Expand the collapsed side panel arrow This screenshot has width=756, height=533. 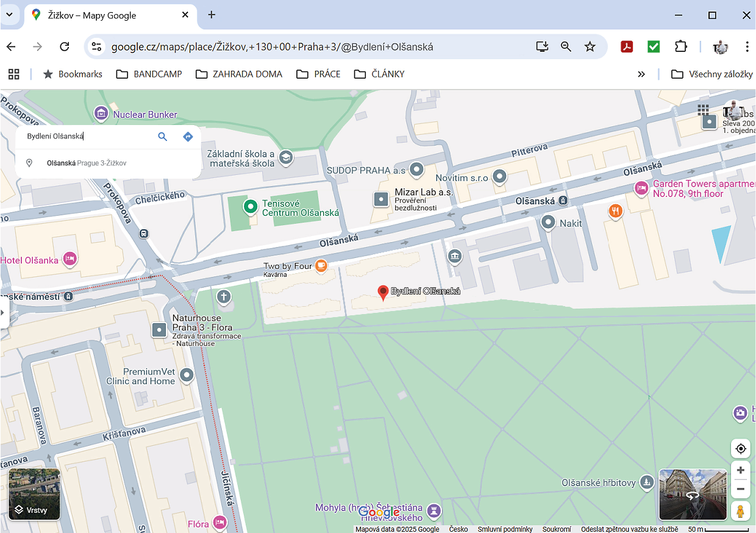click(x=4, y=312)
